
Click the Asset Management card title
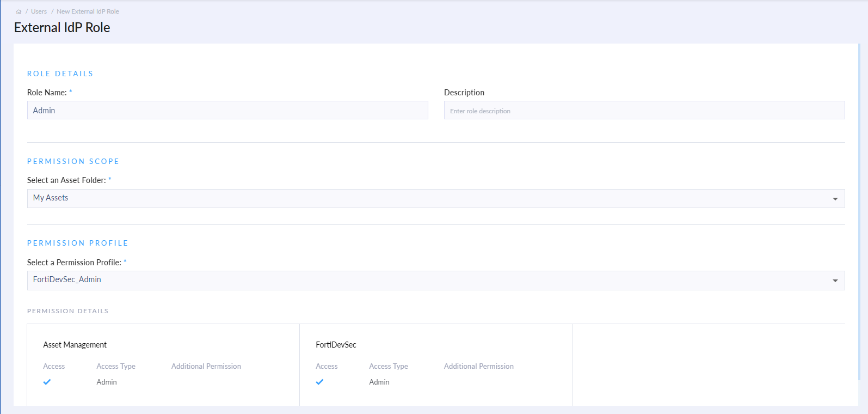75,345
